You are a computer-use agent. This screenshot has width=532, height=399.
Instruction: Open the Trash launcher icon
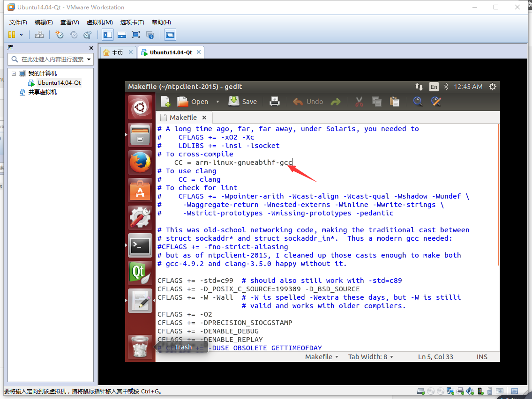pos(140,347)
